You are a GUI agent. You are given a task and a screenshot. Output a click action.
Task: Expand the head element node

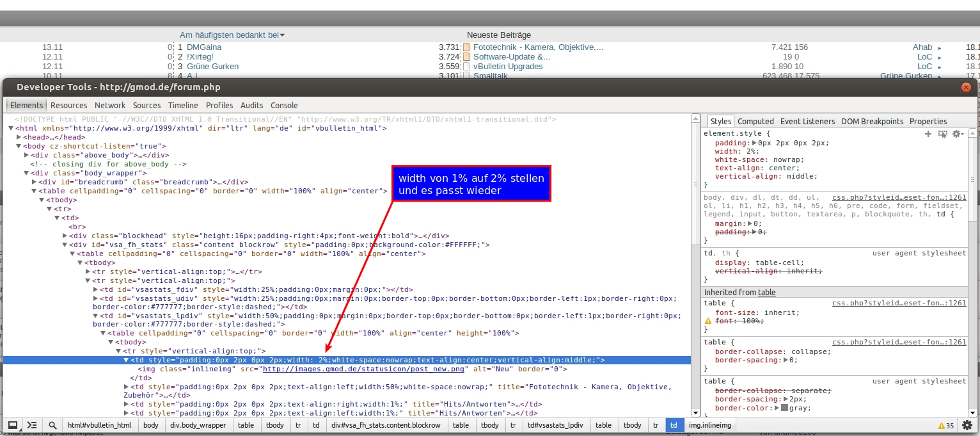[x=19, y=137]
